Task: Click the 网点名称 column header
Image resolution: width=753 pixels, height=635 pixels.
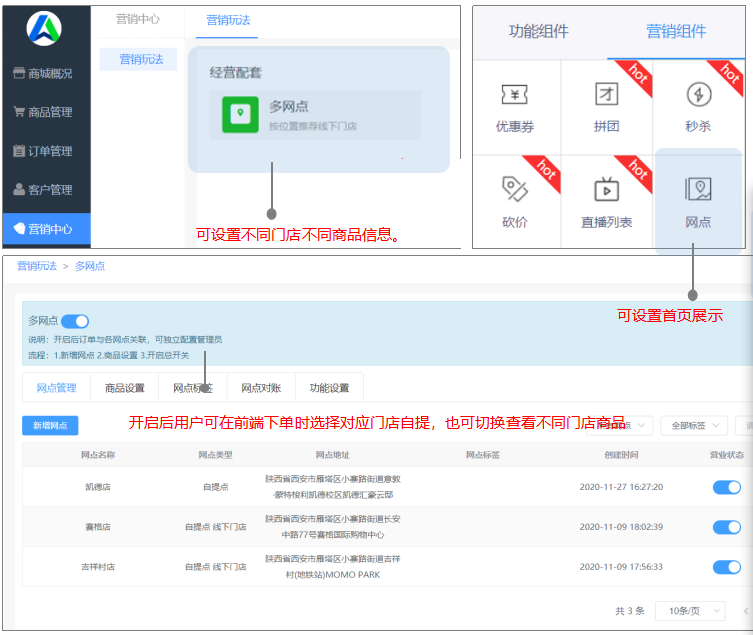Action: point(97,455)
